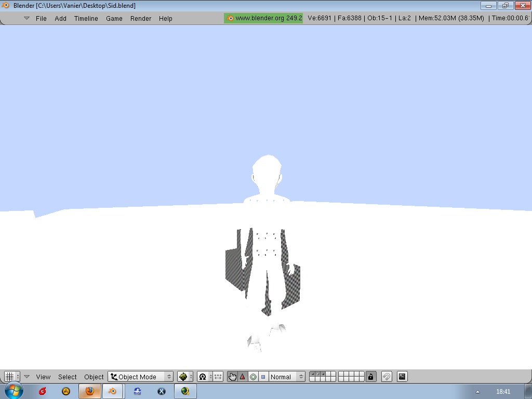This screenshot has height=399, width=532.
Task: Click the white character head in viewport
Action: point(267,172)
